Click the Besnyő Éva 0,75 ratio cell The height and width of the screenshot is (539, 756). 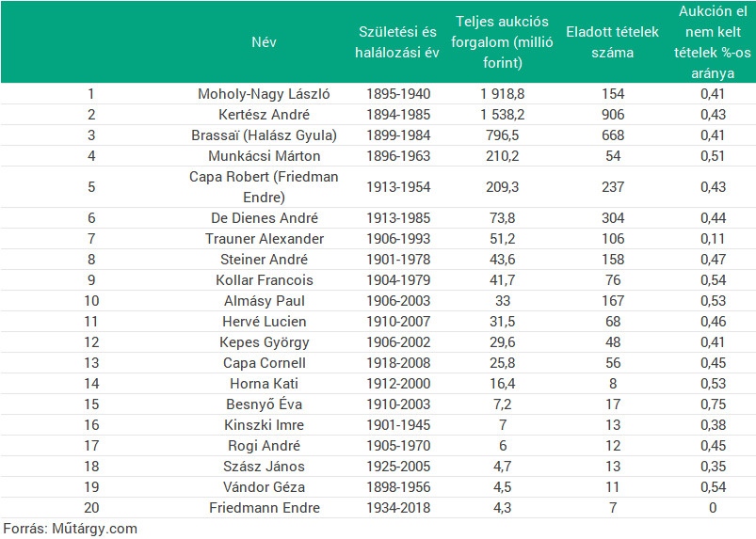click(713, 404)
